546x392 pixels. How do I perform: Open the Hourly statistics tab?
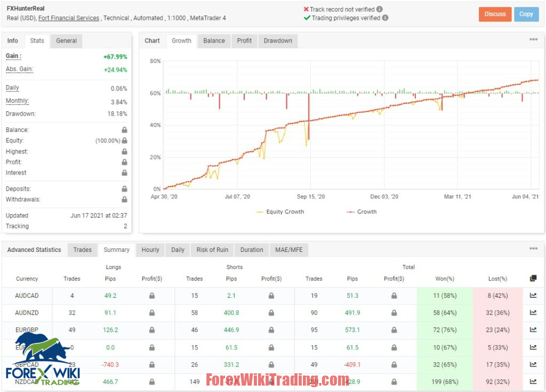[150, 250]
